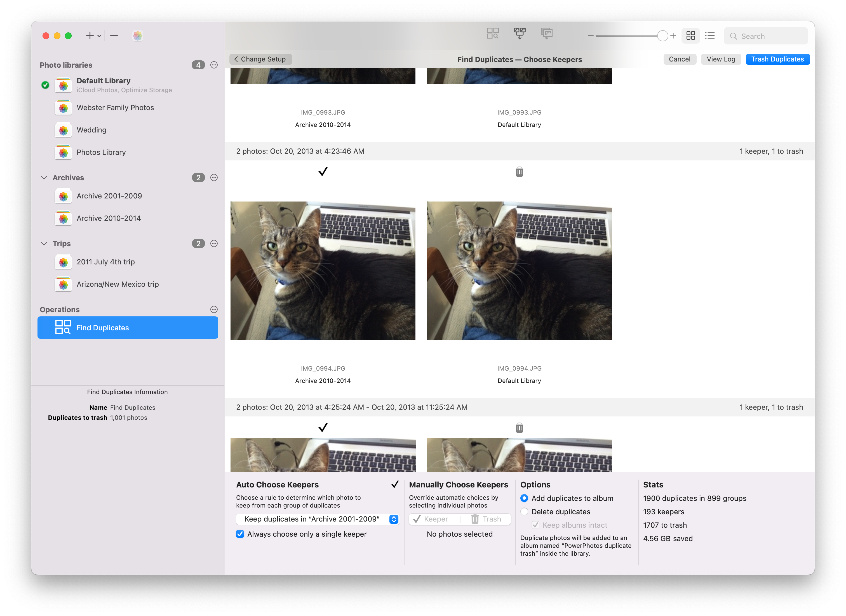Collapse the Trips group
The image size is (846, 616).
[x=44, y=243]
